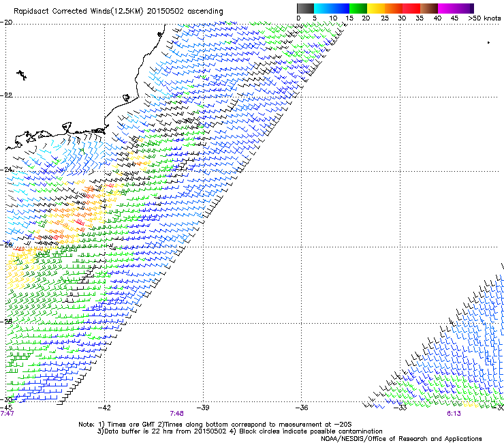Screen dimensions: 504x443
Task: Click the '-24' latitude axis label
Action: tap(6, 169)
